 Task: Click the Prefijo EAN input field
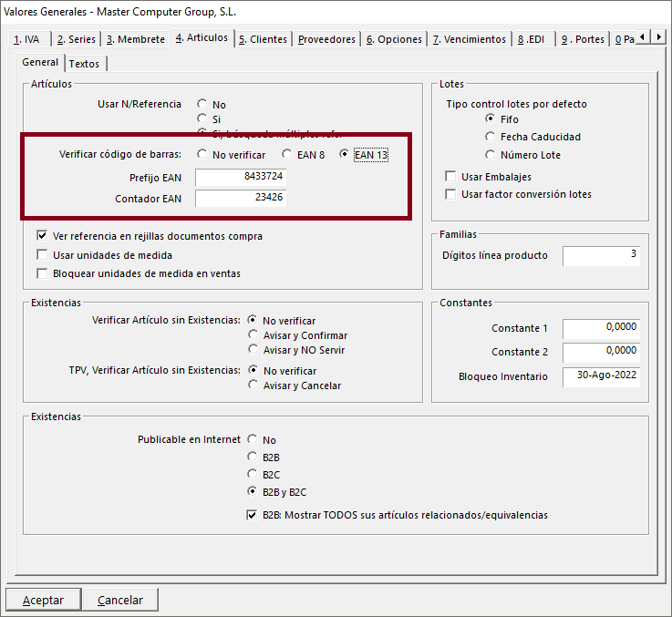click(241, 177)
